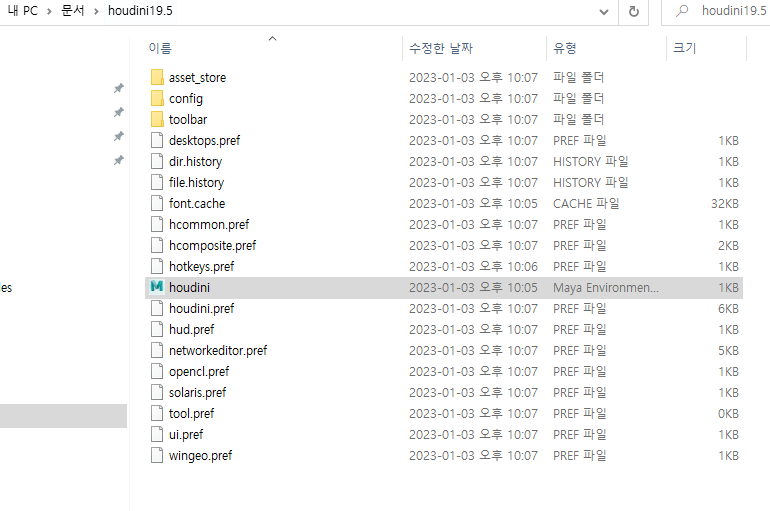
Task: Select the dir.history file name
Action: point(195,161)
